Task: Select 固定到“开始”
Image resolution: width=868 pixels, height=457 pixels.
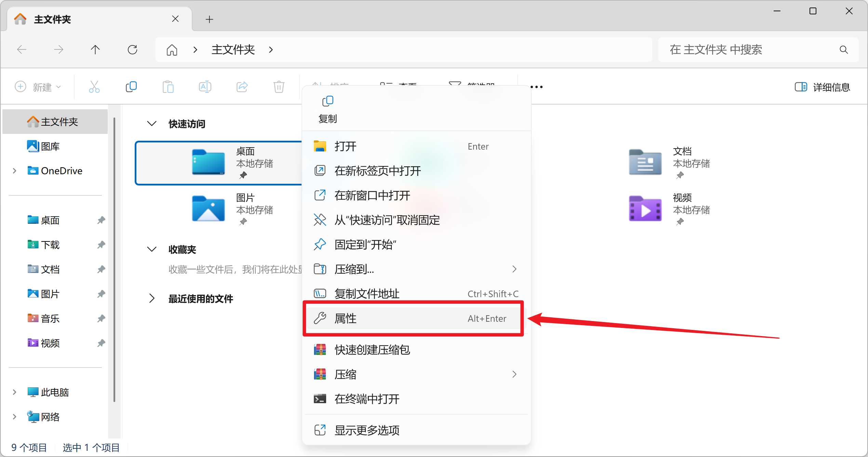Action: 416,245
